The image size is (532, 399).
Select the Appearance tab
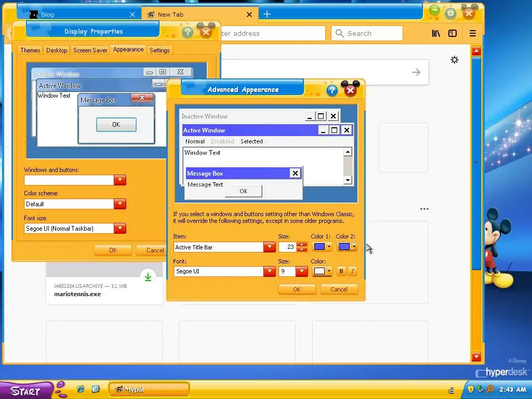coord(128,49)
